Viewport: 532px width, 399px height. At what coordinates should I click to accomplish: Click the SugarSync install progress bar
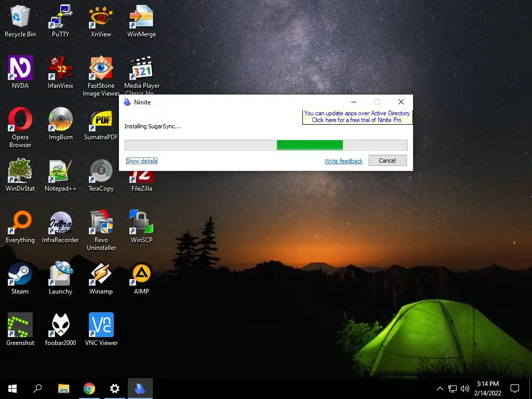tap(266, 145)
